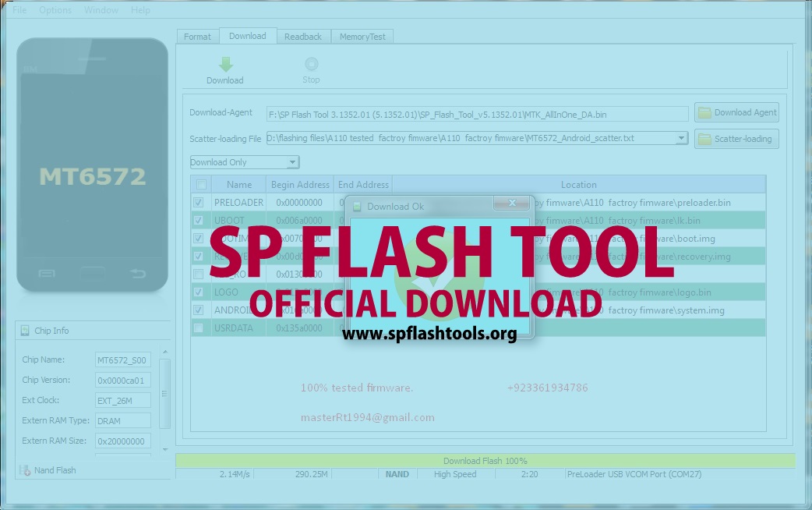Click the Download Ok dialog title icon

357,207
